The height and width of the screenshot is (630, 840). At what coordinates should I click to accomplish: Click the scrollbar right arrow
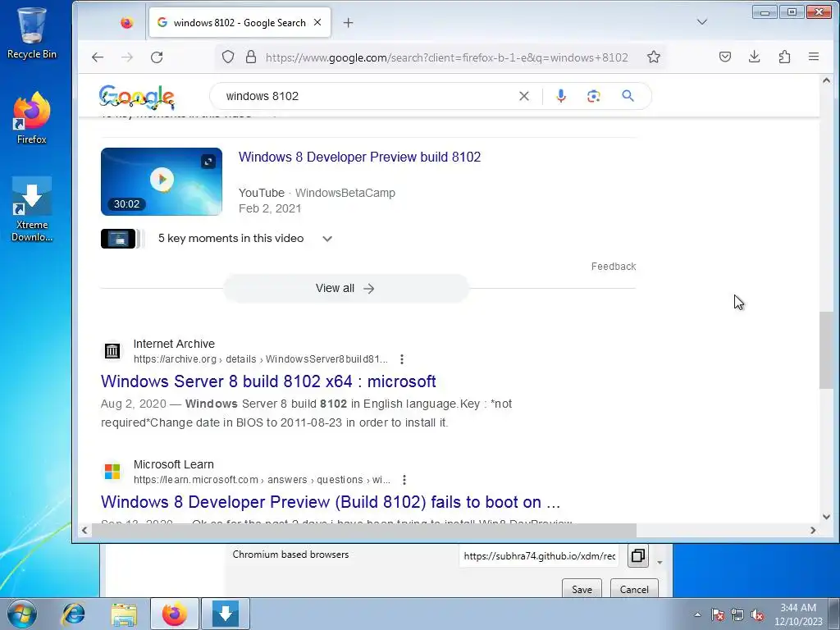click(813, 531)
